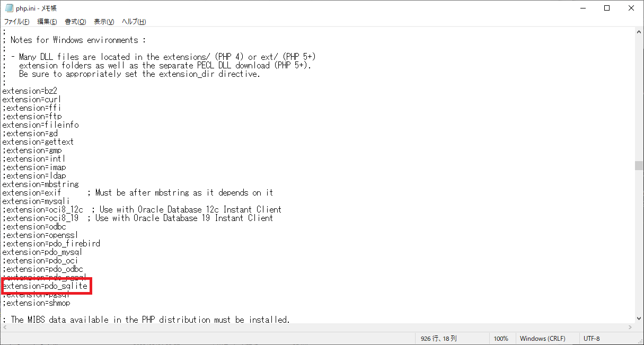The width and height of the screenshot is (644, 345).
Task: Maximize the Notepad window
Action: pos(607,8)
